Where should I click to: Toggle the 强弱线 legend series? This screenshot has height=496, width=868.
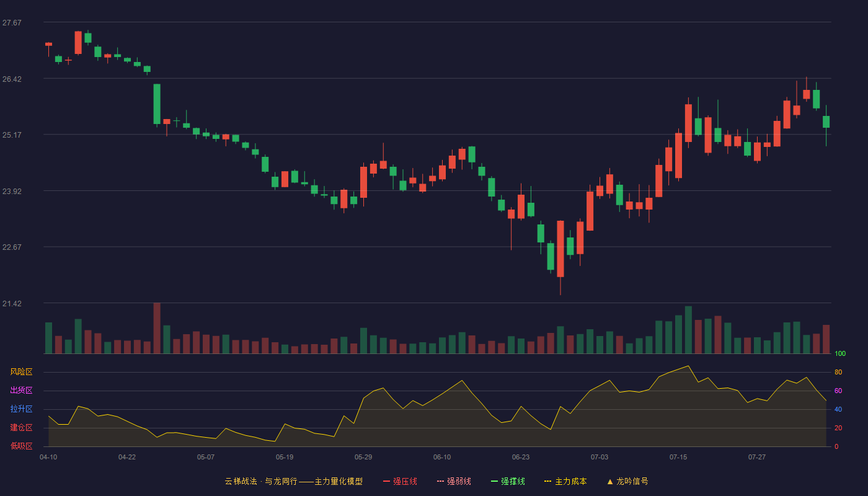pyautogui.click(x=454, y=481)
